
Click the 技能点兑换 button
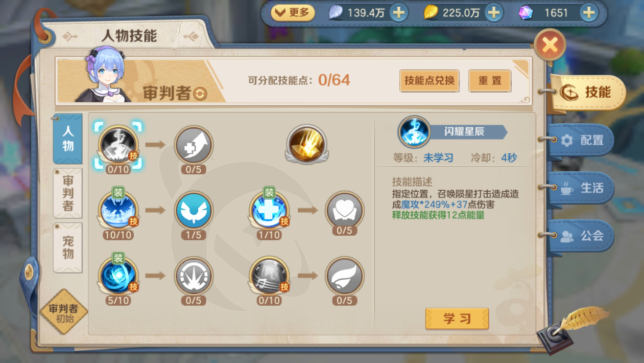430,81
